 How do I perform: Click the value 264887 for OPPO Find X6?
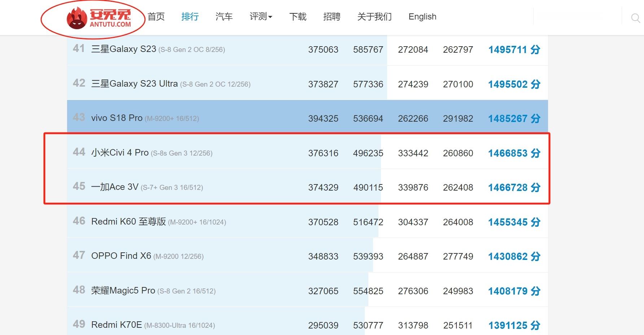coord(413,256)
